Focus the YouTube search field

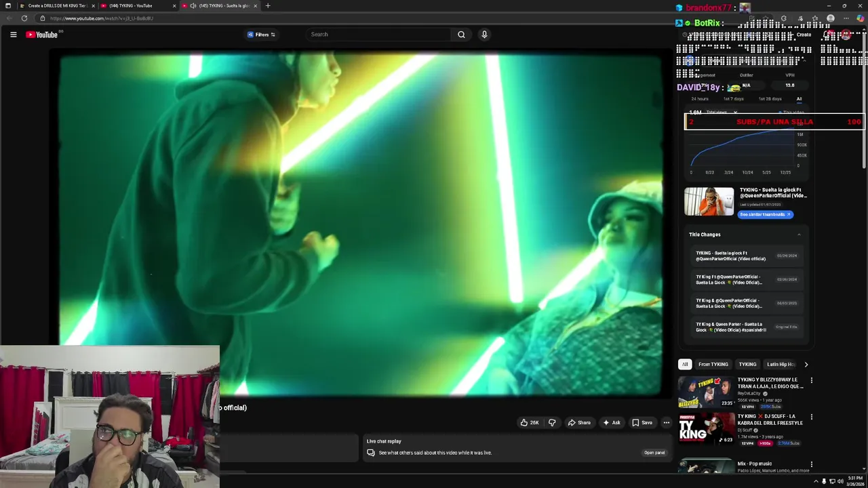pyautogui.click(x=378, y=35)
